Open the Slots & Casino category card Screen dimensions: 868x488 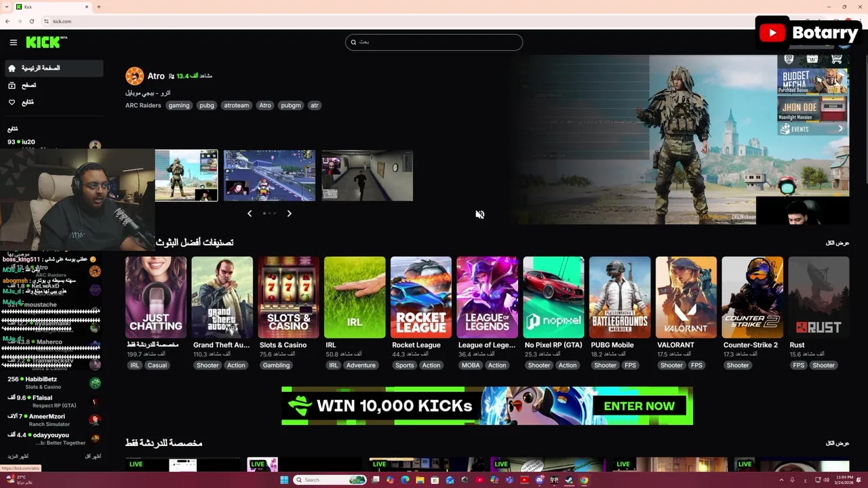click(288, 297)
